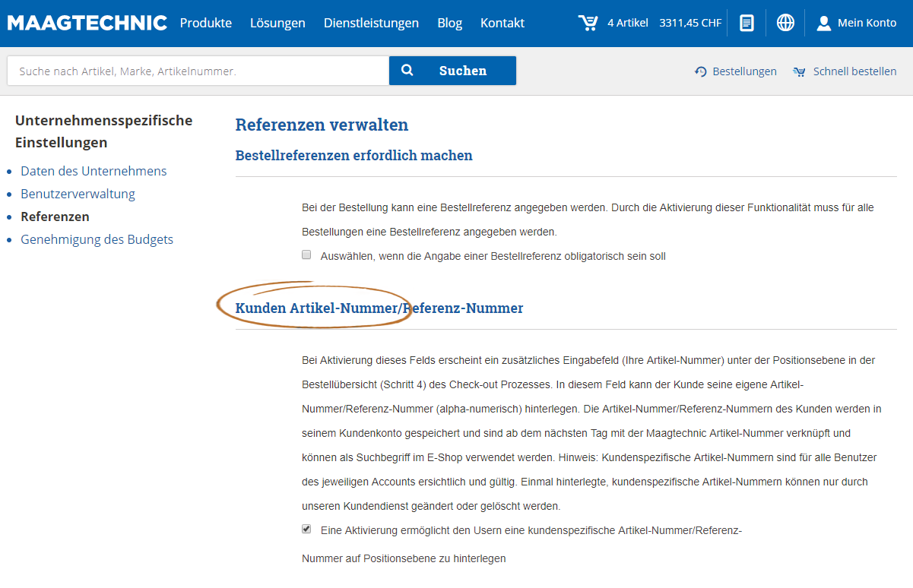Click sidebar title Unternehmensspezifische Einstellungen

(x=103, y=131)
